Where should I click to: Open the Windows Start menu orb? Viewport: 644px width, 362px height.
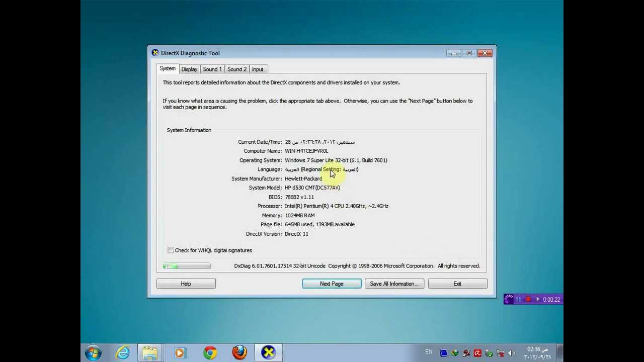click(93, 352)
